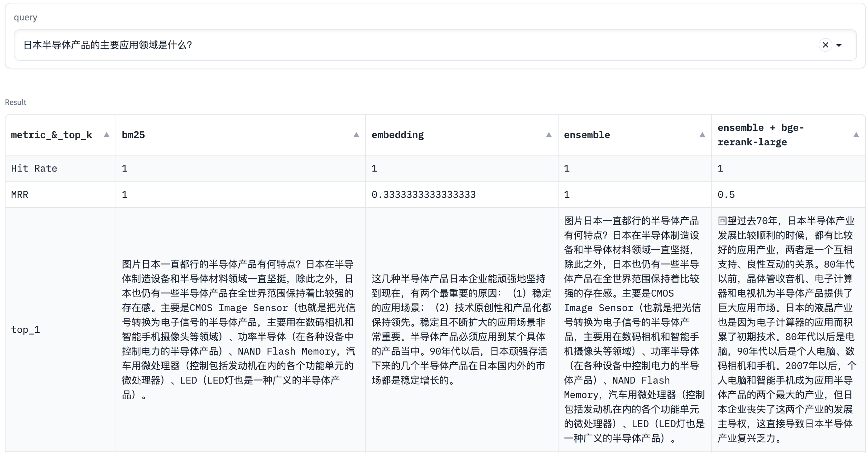Screen dimensions: 868x453
Task: Expand the query dropdown arrow
Action: pyautogui.click(x=839, y=45)
